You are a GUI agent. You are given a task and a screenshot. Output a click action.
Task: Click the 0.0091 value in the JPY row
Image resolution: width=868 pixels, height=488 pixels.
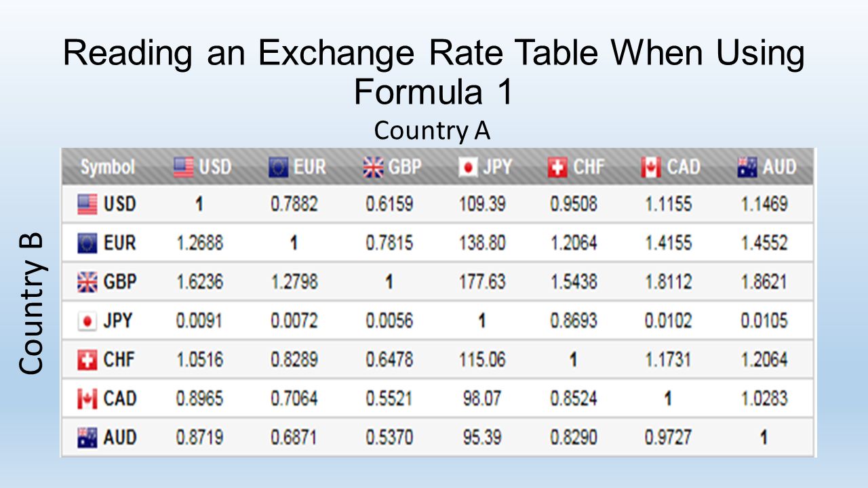[199, 321]
